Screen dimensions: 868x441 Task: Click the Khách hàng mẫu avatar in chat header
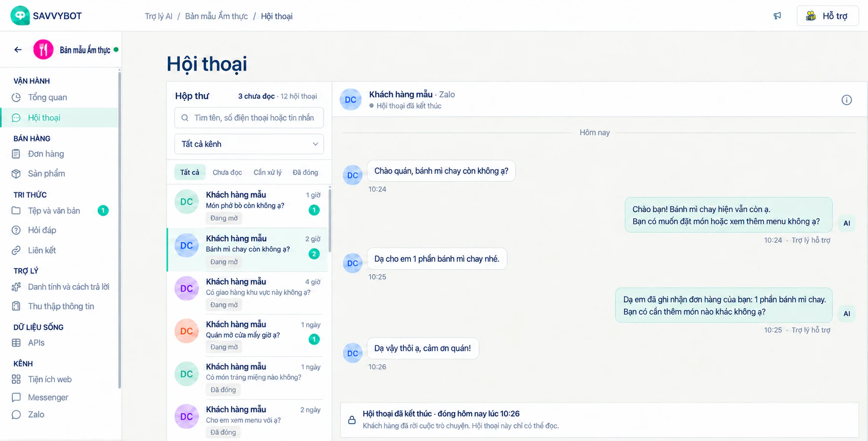pos(351,100)
